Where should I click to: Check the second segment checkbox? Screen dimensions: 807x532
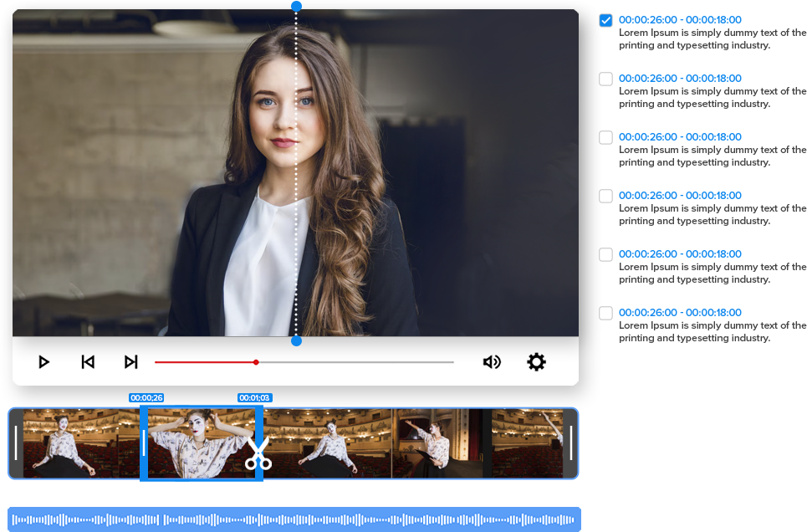(606, 79)
